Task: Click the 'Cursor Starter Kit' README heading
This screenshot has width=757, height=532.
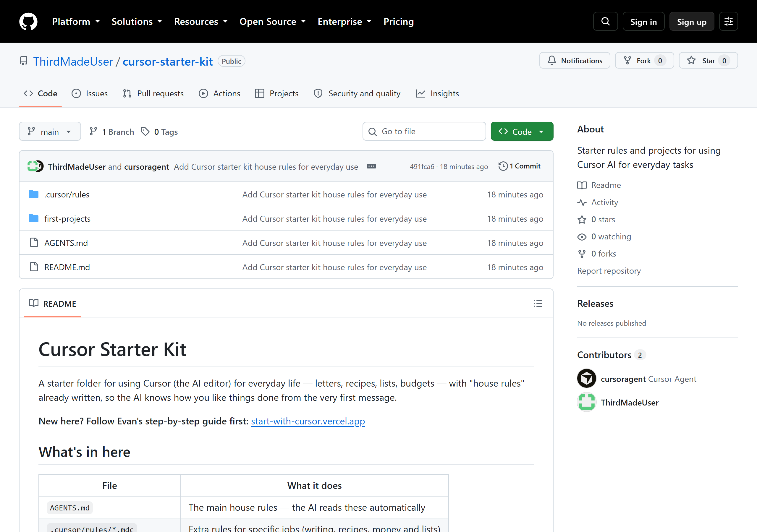Action: 112,349
